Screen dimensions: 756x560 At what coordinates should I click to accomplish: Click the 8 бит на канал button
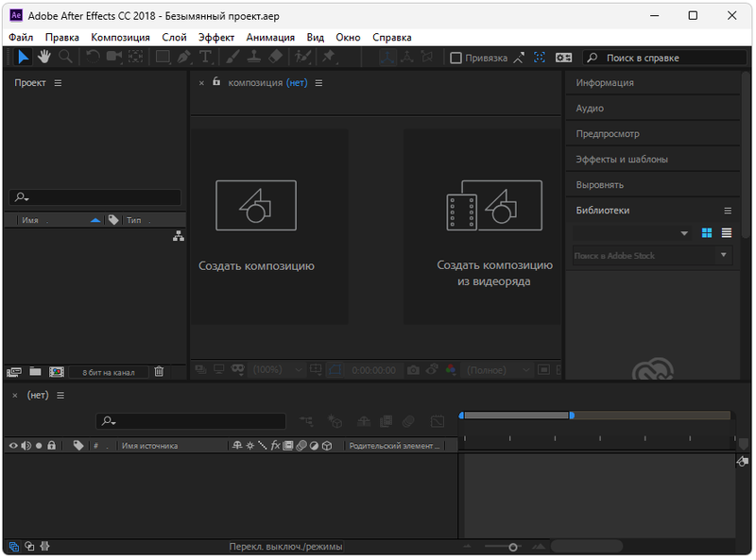(x=109, y=372)
